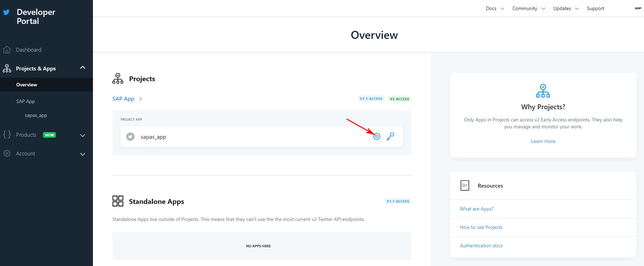Open the Community dropdown
The height and width of the screenshot is (266, 644).
pos(529,9)
